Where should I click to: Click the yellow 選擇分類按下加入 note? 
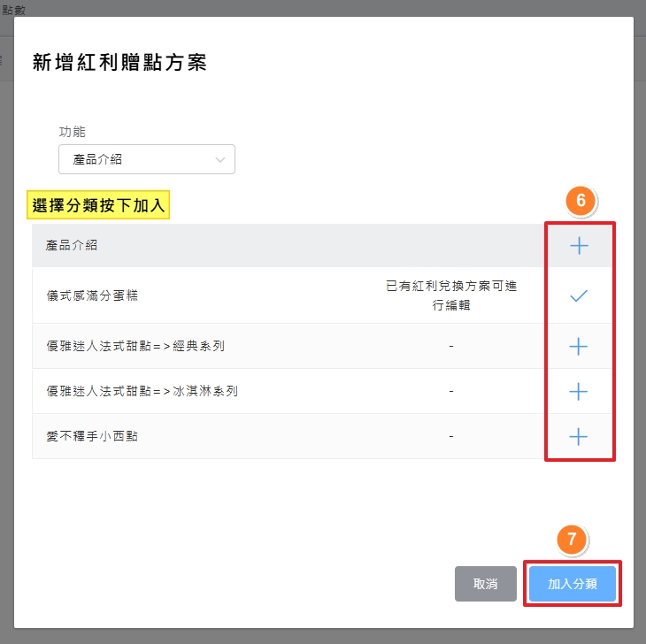coord(98,206)
